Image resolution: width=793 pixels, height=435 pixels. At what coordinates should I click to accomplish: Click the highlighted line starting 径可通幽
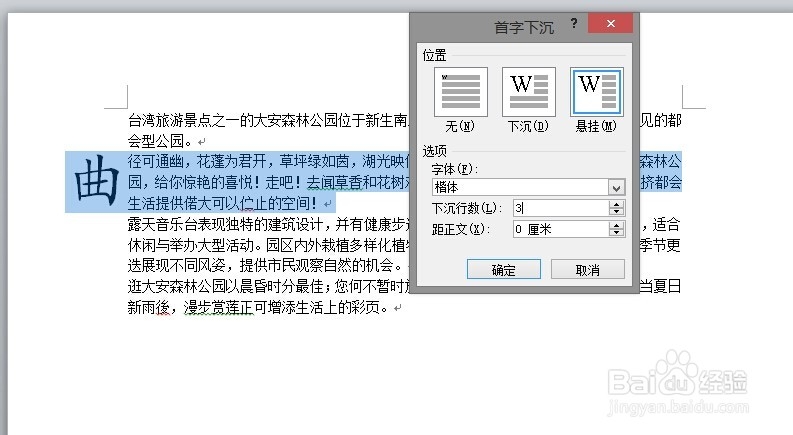coord(268,161)
